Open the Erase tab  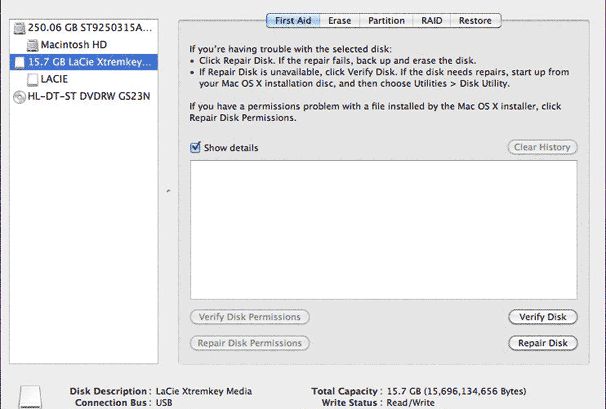click(x=340, y=20)
